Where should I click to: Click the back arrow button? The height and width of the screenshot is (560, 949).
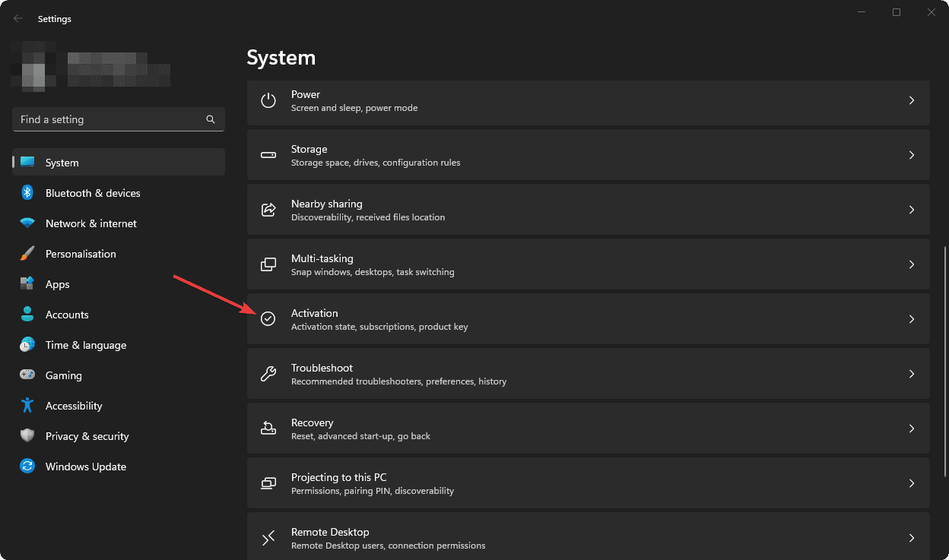point(17,18)
